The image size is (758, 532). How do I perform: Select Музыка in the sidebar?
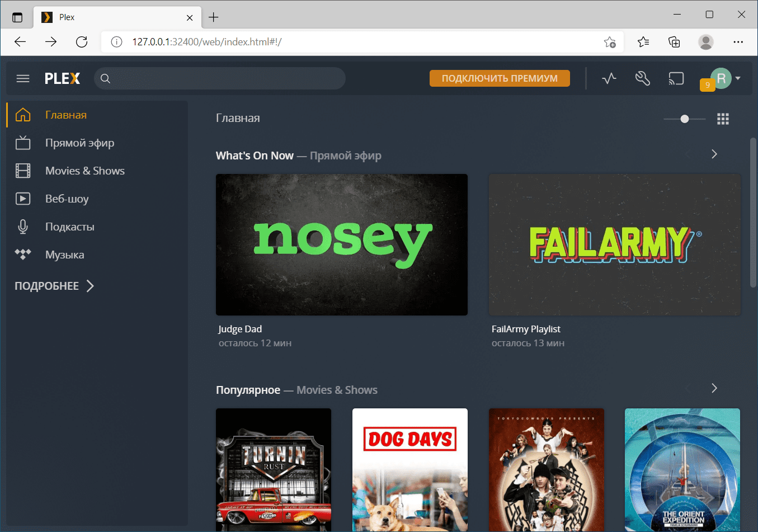click(65, 255)
